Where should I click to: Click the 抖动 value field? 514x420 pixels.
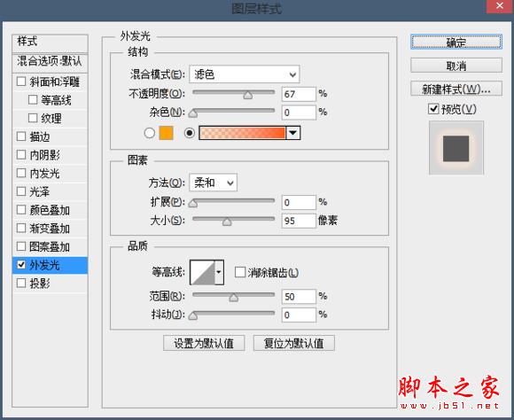[299, 315]
